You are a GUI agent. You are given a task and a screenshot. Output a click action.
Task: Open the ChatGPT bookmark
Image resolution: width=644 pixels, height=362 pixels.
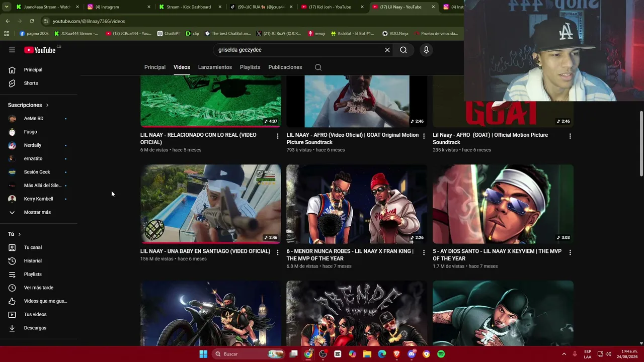click(169, 34)
